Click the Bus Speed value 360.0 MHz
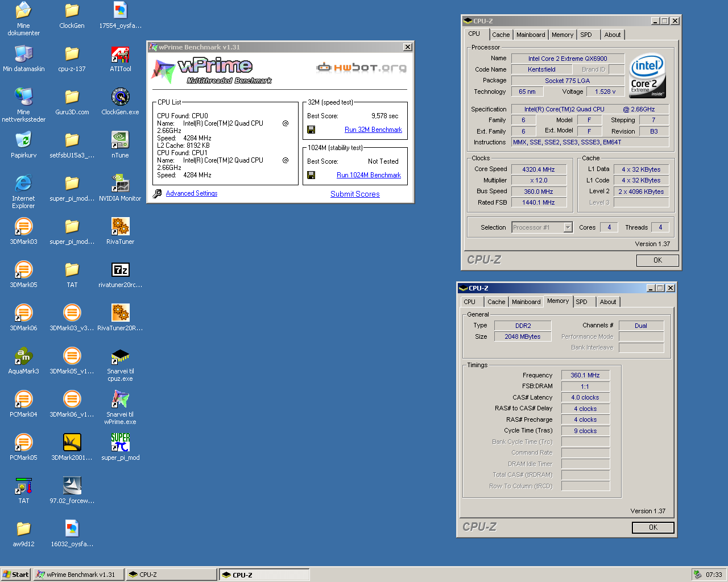The width and height of the screenshot is (728, 582). 539,192
